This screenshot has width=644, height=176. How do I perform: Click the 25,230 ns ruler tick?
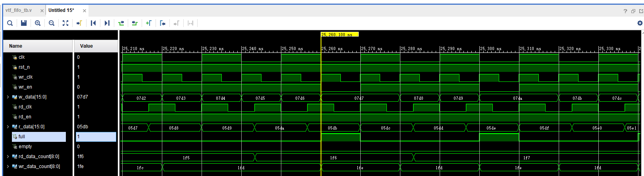[x=213, y=49]
